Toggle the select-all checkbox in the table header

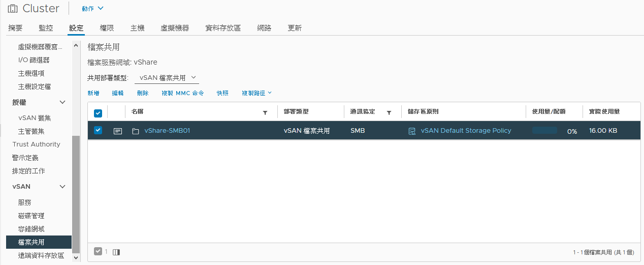pos(98,113)
